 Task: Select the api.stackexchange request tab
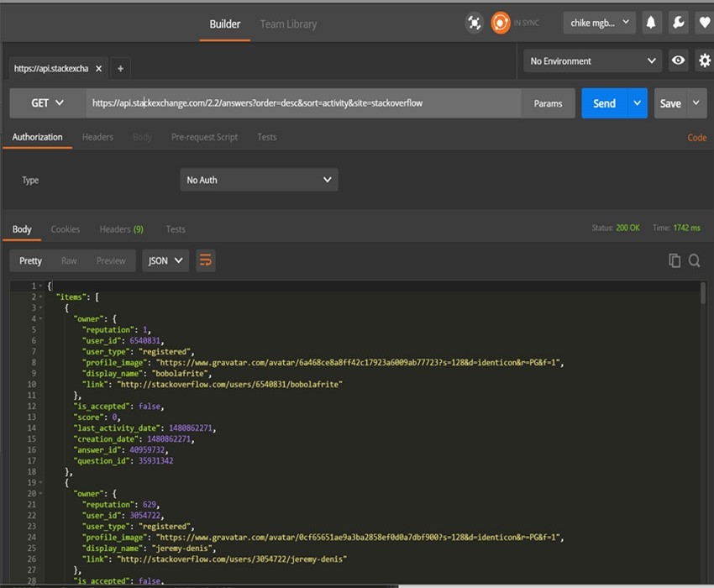click(51, 69)
